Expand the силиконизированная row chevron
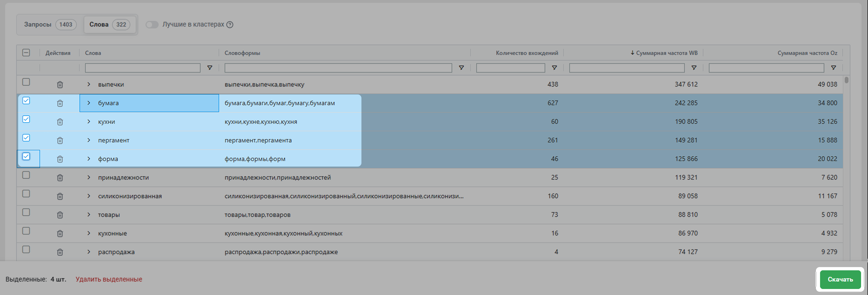 (89, 196)
